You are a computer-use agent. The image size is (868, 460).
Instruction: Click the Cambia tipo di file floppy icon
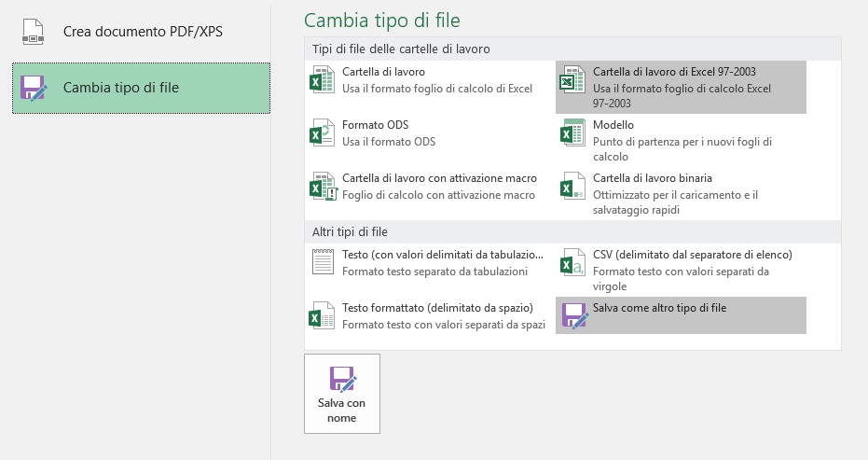pos(33,88)
